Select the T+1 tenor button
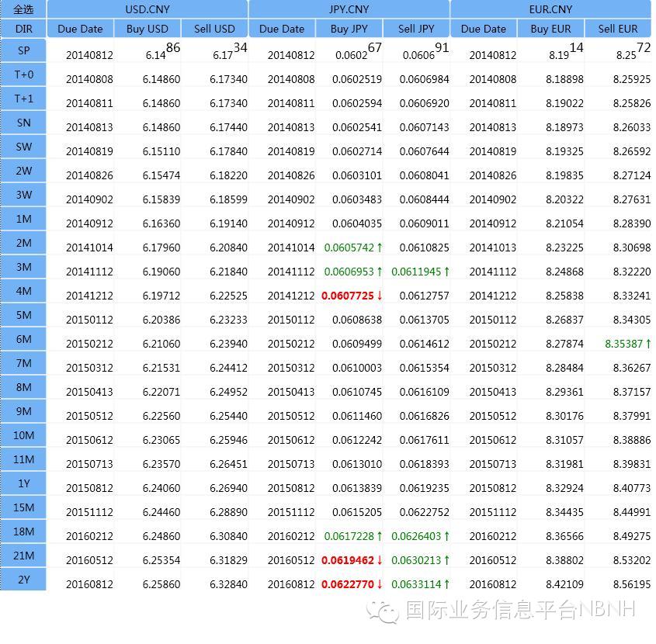The height and width of the screenshot is (644, 656). tap(23, 99)
